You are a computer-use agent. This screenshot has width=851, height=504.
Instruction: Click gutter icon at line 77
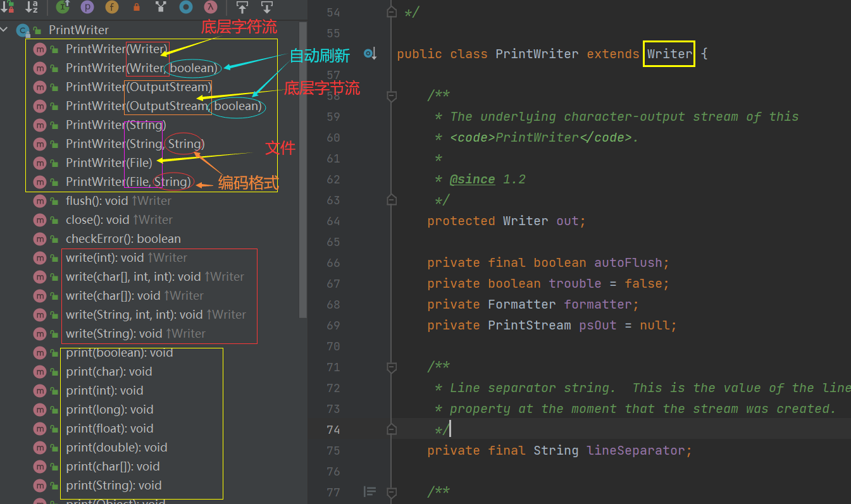pos(370,491)
